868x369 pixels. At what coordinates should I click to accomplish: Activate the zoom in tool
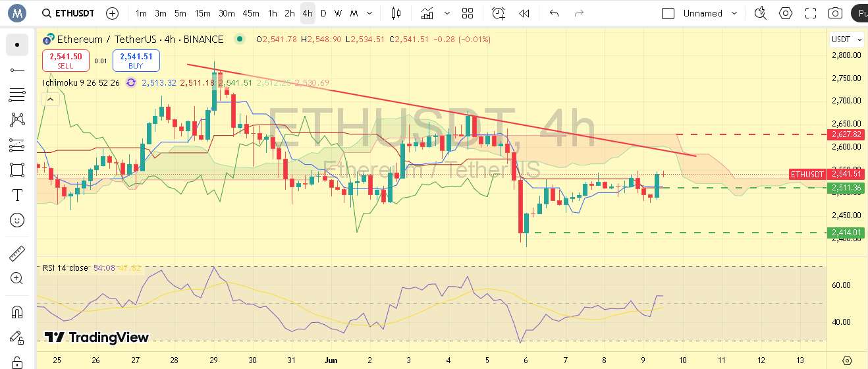(17, 278)
